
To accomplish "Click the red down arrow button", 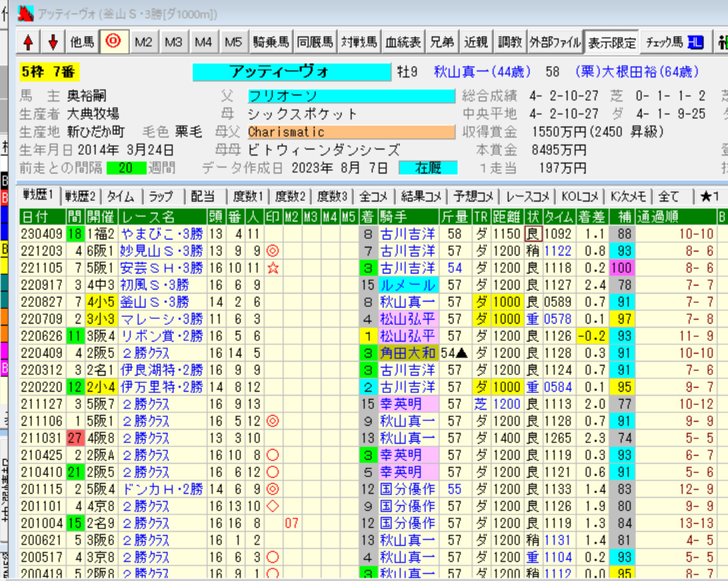I will 53,42.
